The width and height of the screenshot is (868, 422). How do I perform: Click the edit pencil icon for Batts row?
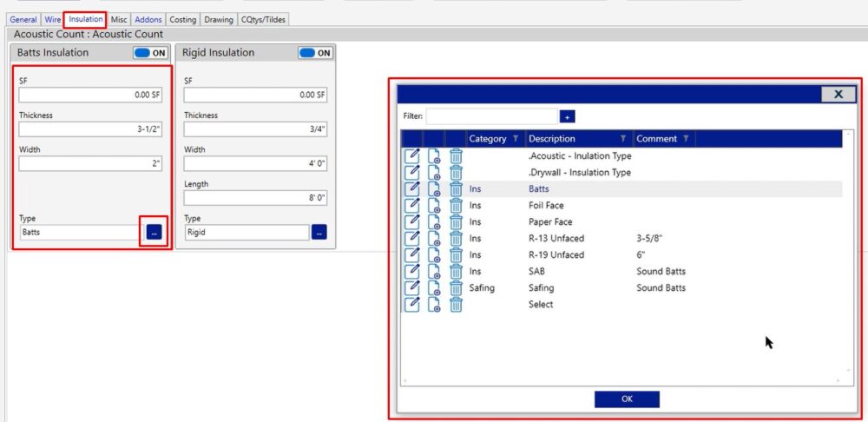point(412,188)
